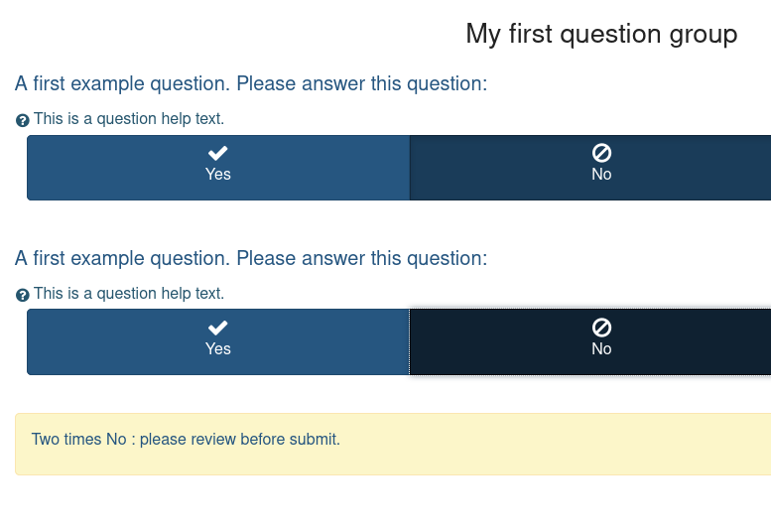The image size is (771, 532).
Task: Click the ban icon in the first question
Action: (x=601, y=153)
